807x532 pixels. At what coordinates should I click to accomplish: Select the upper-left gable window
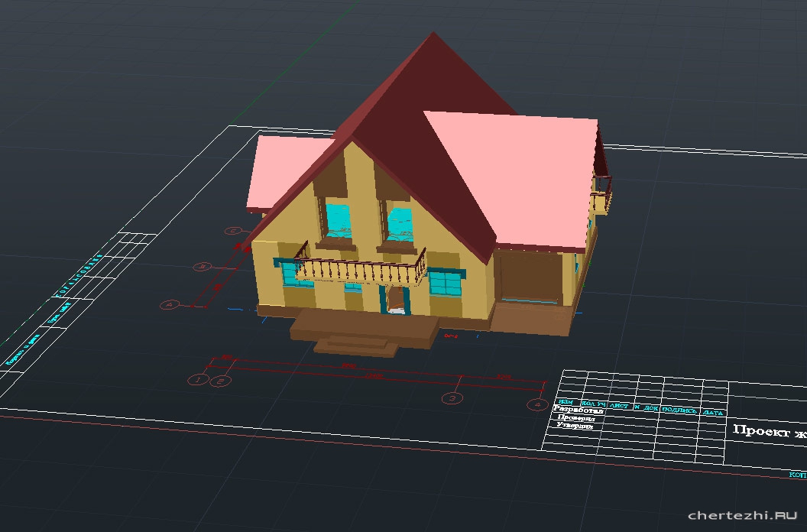click(338, 220)
